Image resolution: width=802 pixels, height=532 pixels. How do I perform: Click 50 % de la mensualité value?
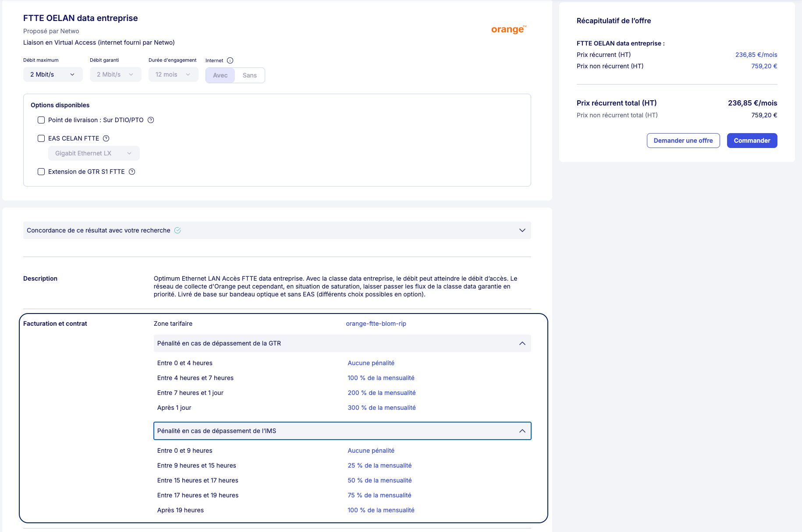(x=380, y=480)
